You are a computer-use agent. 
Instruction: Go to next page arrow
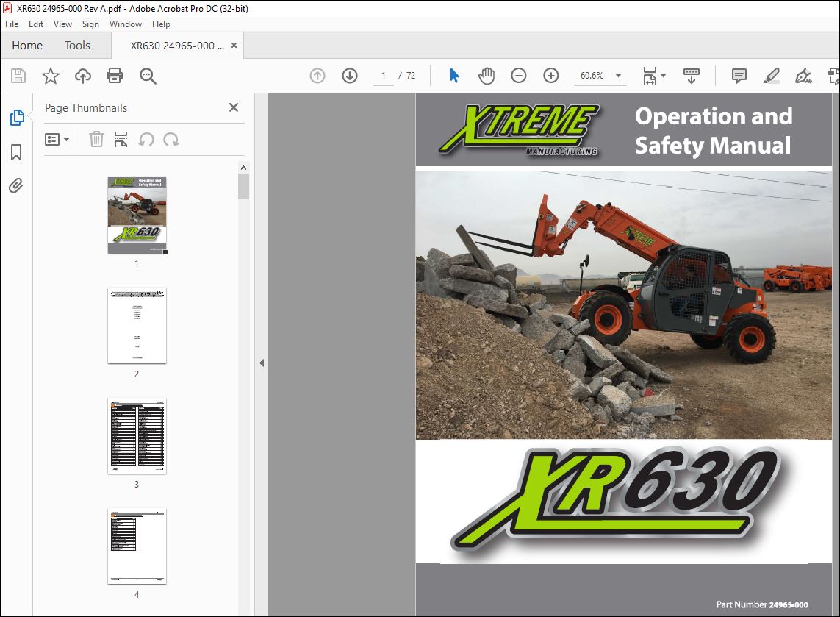click(350, 76)
